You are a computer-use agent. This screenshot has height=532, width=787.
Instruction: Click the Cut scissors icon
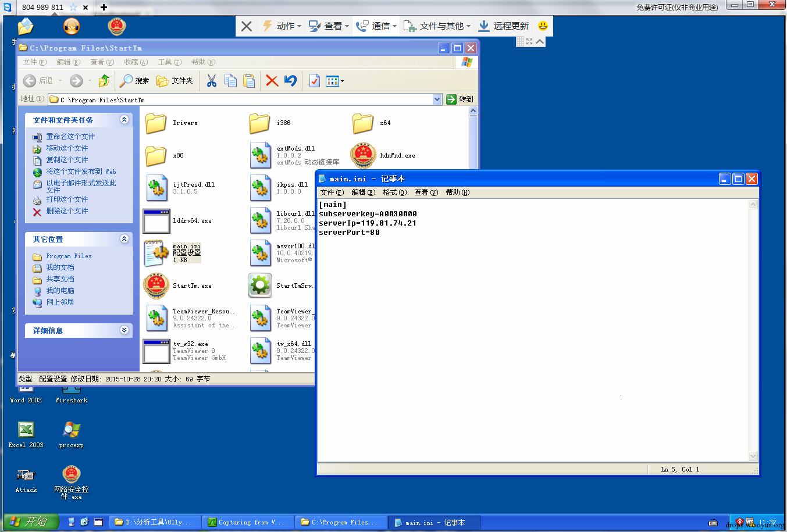pos(212,81)
